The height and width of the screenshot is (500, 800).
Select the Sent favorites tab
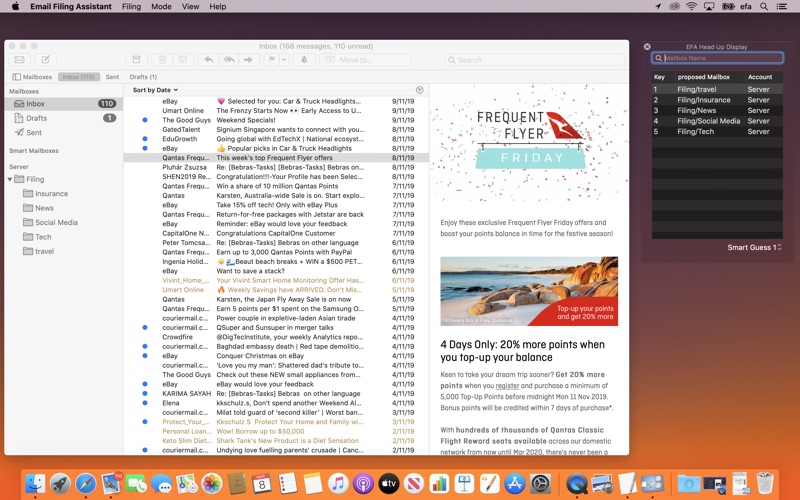[x=112, y=77]
